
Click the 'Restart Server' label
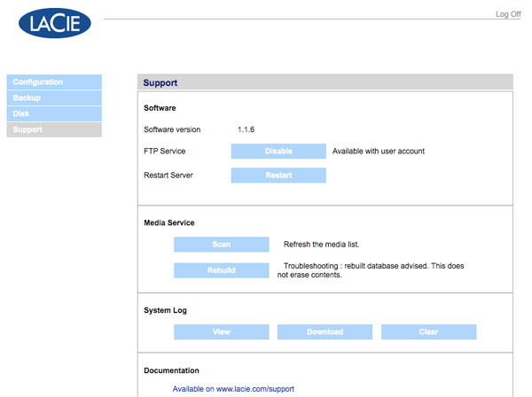(168, 175)
